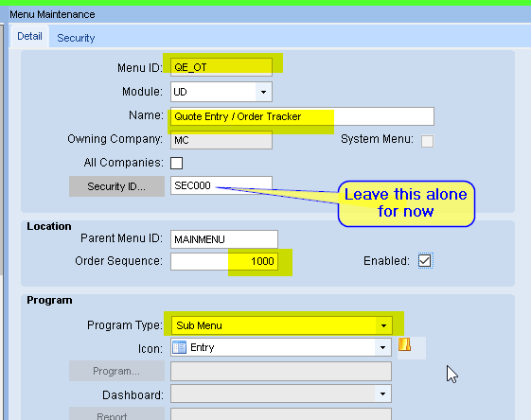The image size is (531, 420).
Task: Click the Order Sequence field showing 1000
Action: [224, 261]
